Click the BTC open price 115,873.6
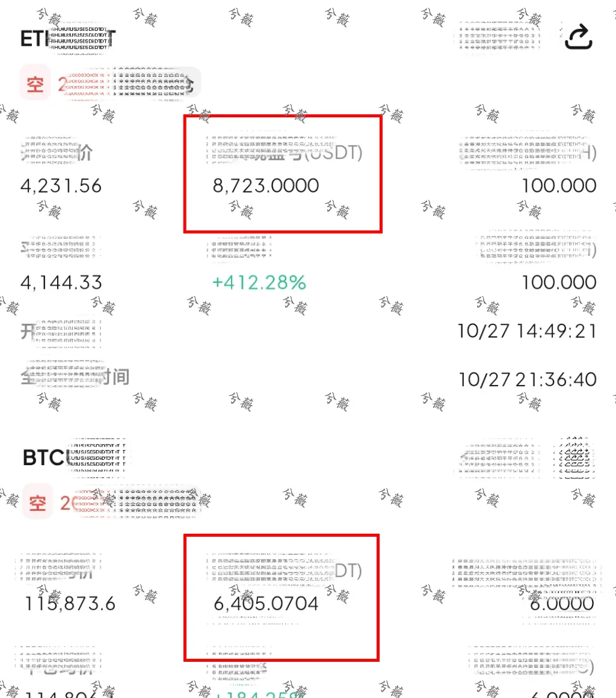Screen dimensions: 616x698 coord(70,604)
